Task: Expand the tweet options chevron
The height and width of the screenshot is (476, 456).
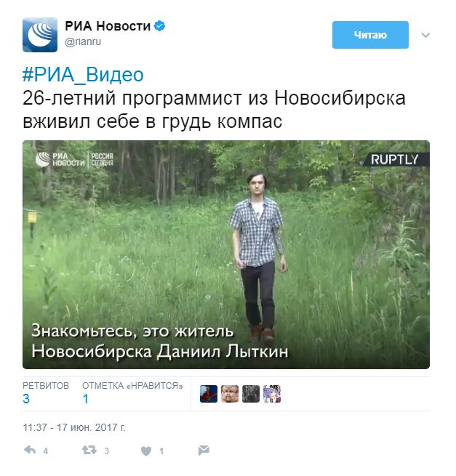Action: 425,35
